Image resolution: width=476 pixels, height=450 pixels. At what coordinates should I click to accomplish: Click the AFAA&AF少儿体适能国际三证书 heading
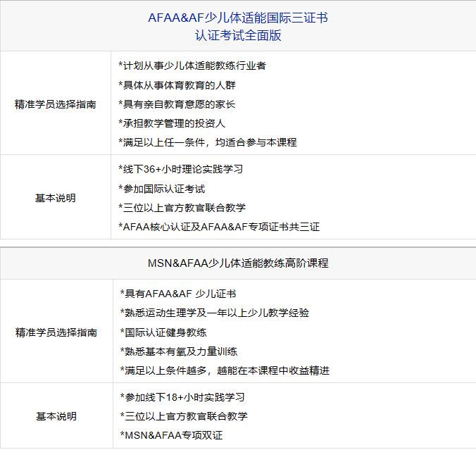(238, 18)
